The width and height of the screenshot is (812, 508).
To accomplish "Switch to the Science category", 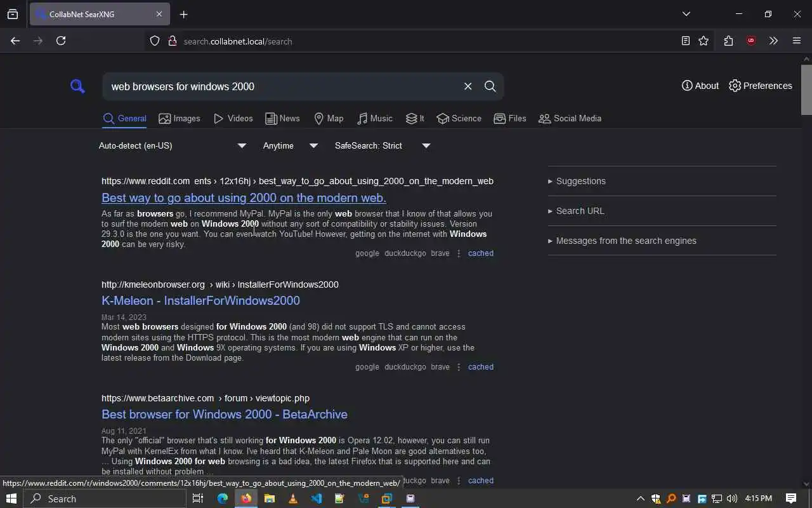I will [x=459, y=118].
